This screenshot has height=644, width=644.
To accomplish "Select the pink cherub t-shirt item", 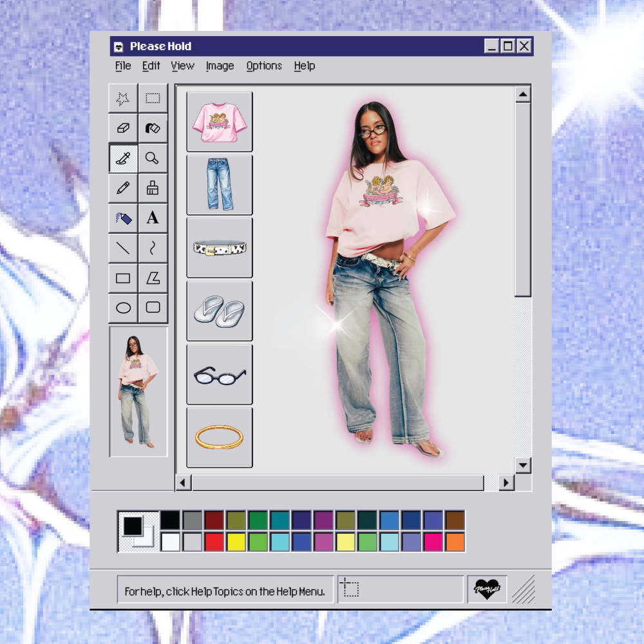I will tap(220, 122).
